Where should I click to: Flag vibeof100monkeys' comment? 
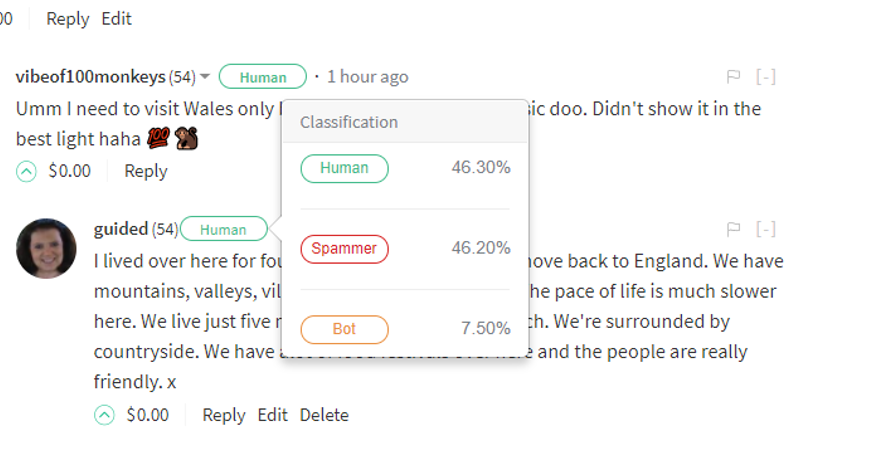pyautogui.click(x=733, y=77)
